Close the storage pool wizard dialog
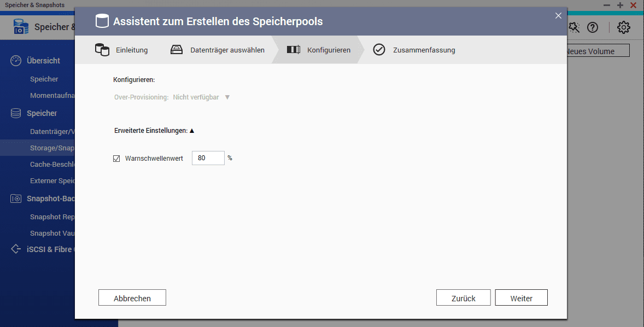The width and height of the screenshot is (644, 327). click(558, 16)
